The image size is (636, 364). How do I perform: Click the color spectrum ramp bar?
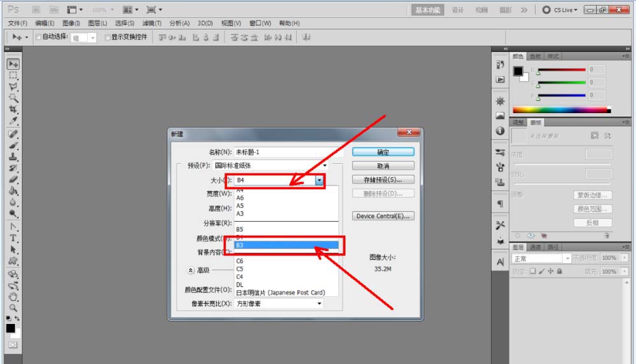click(x=562, y=109)
